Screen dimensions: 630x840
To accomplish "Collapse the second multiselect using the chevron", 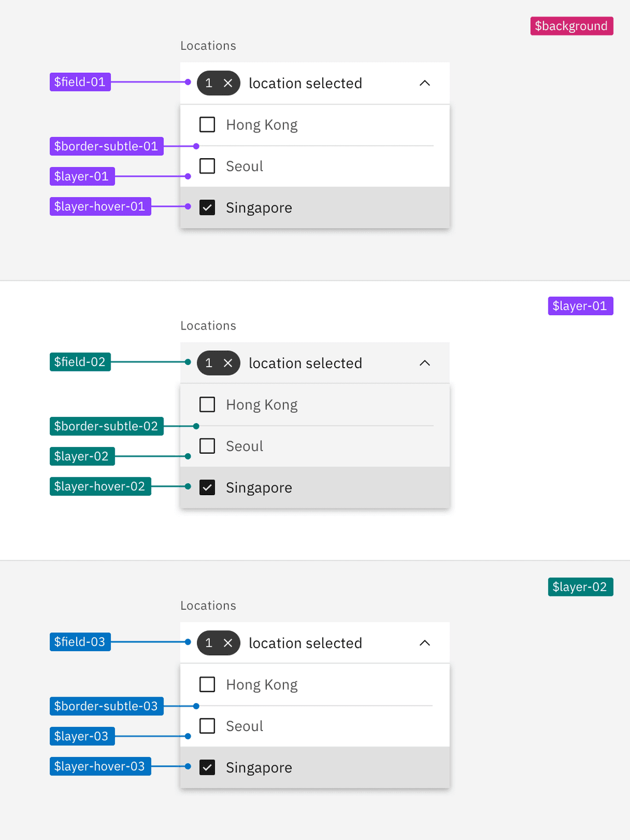I will pyautogui.click(x=425, y=363).
